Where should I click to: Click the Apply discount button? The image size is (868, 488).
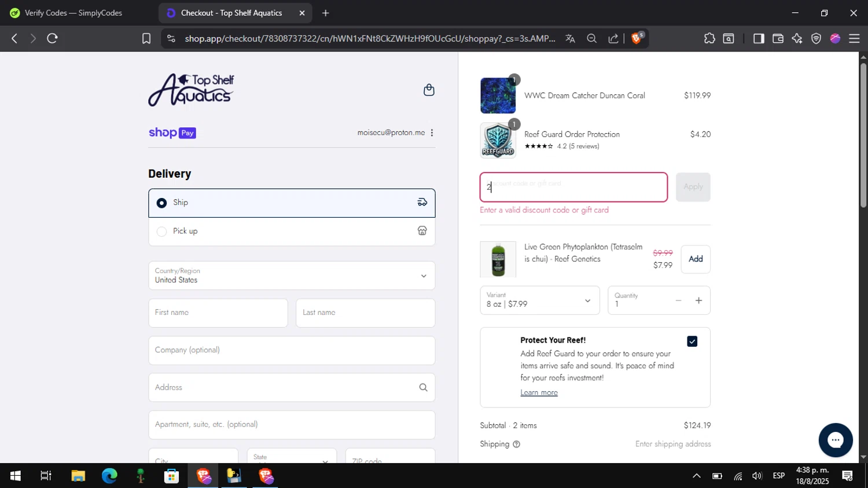point(693,187)
